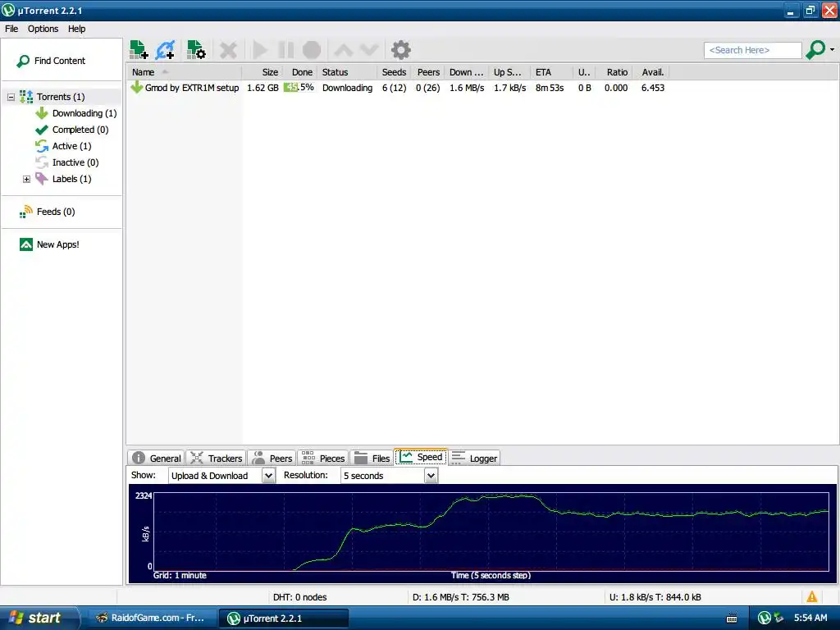Screen dimensions: 840x630
Task: Select Labels (1) in sidebar
Action: [63, 179]
